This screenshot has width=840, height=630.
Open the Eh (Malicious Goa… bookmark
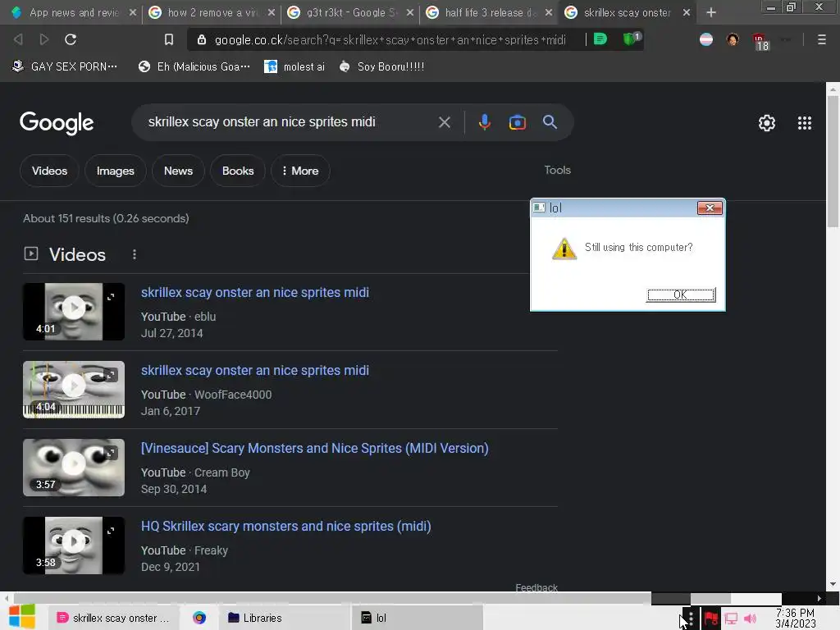coord(194,66)
